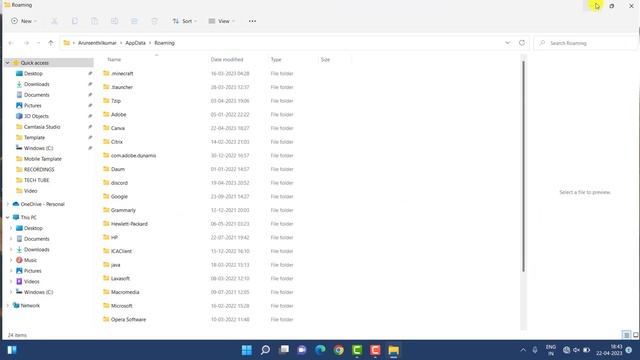
Task: Click Roaming in the address path
Action: coord(164,43)
